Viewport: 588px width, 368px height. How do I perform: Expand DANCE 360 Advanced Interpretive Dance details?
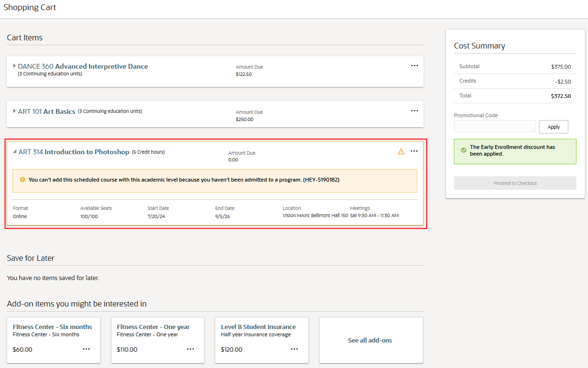14,66
